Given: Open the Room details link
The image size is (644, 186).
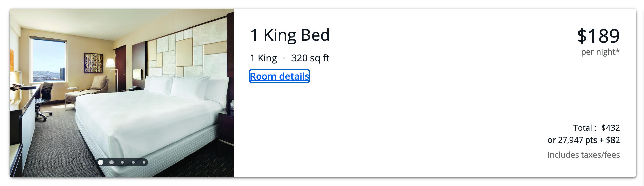Looking at the screenshot, I should point(280,76).
